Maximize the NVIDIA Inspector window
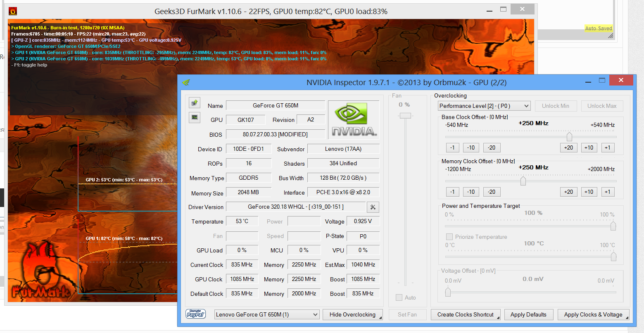This screenshot has width=644, height=333. coord(602,80)
